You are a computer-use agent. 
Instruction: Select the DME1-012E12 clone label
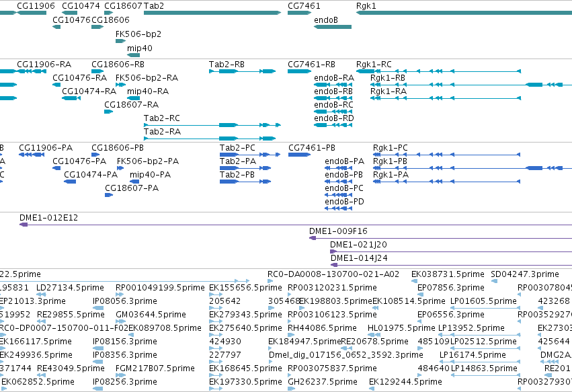tap(48, 218)
